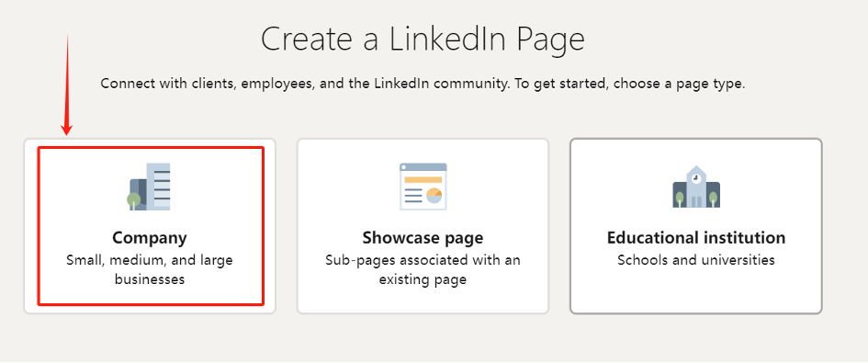Select the Educational institution heading
The width and height of the screenshot is (868, 363).
pyautogui.click(x=696, y=238)
